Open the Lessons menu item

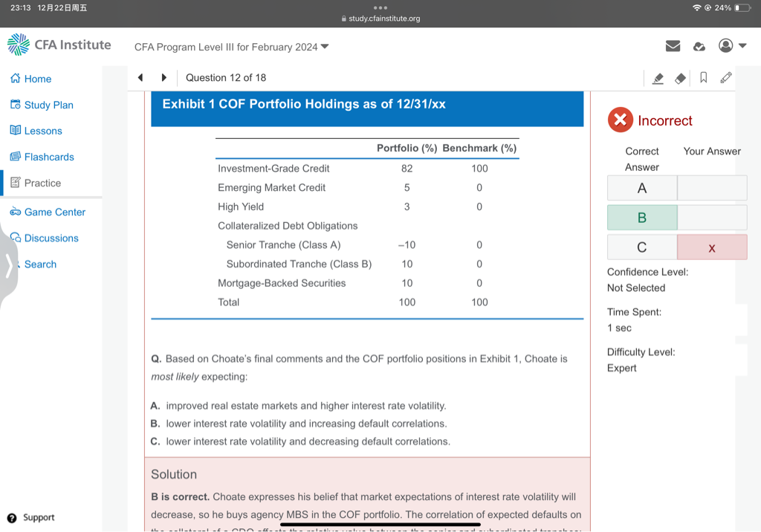click(x=43, y=131)
